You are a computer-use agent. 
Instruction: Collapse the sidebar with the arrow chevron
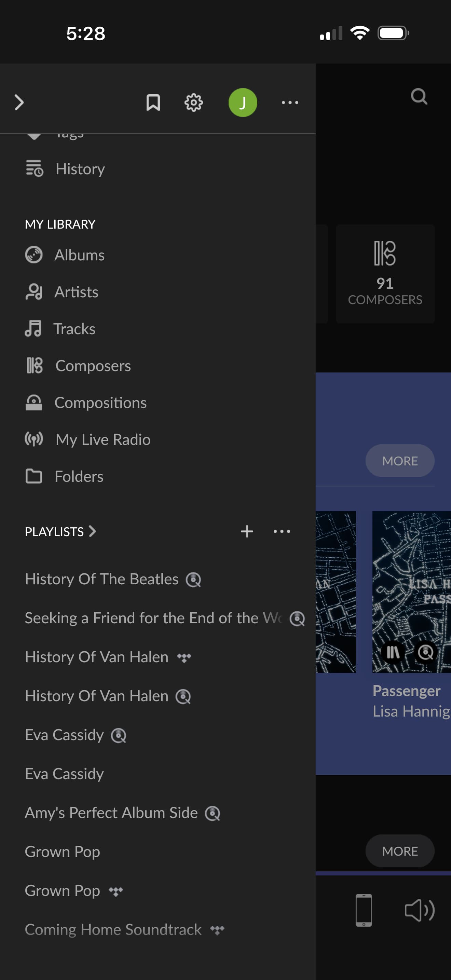tap(19, 103)
